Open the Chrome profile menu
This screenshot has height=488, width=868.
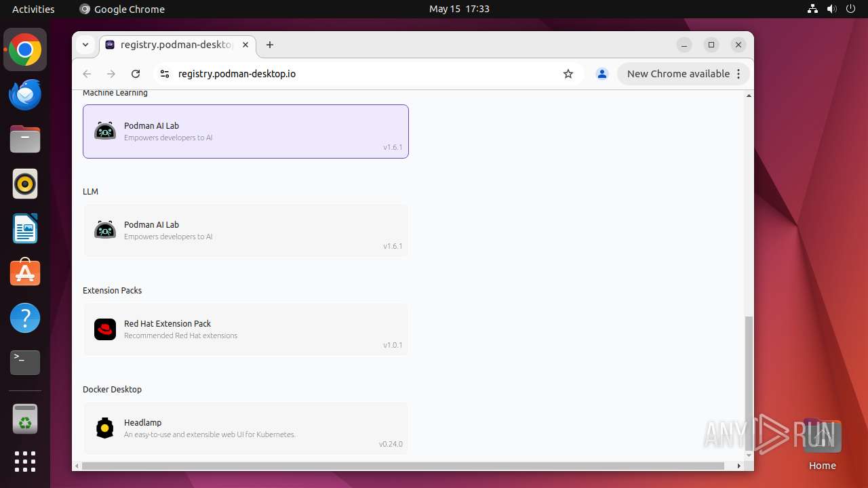[x=601, y=74]
